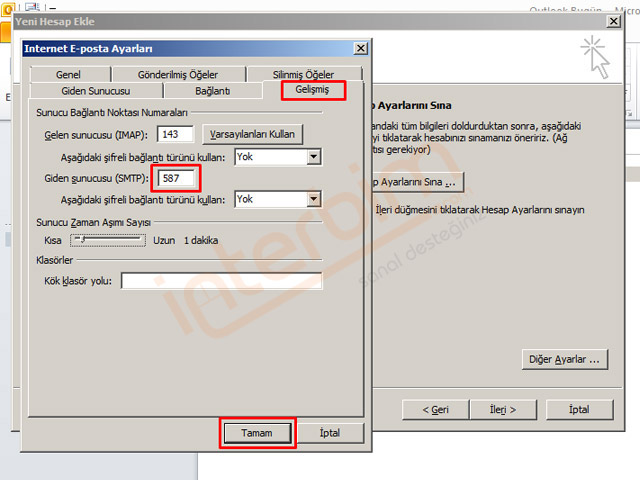Screen dimensions: 640x480
Task: Click the IMAP incoming server port field
Action: (x=175, y=134)
